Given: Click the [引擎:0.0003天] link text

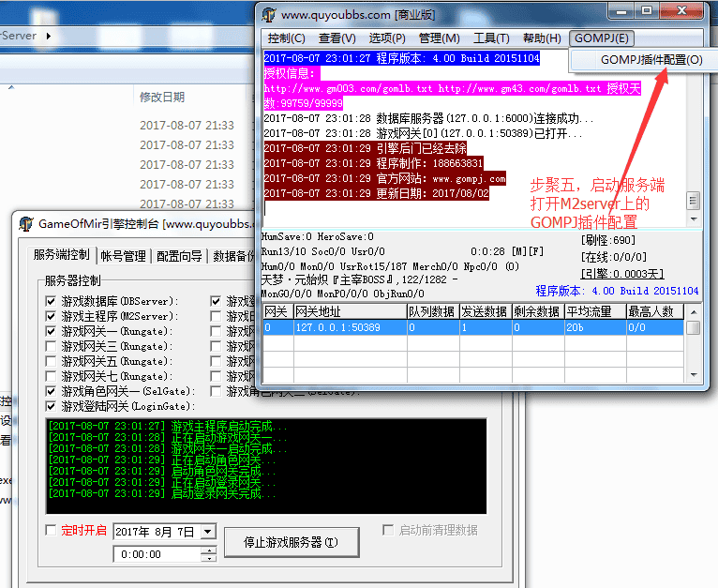Looking at the screenshot, I should pyautogui.click(x=622, y=274).
